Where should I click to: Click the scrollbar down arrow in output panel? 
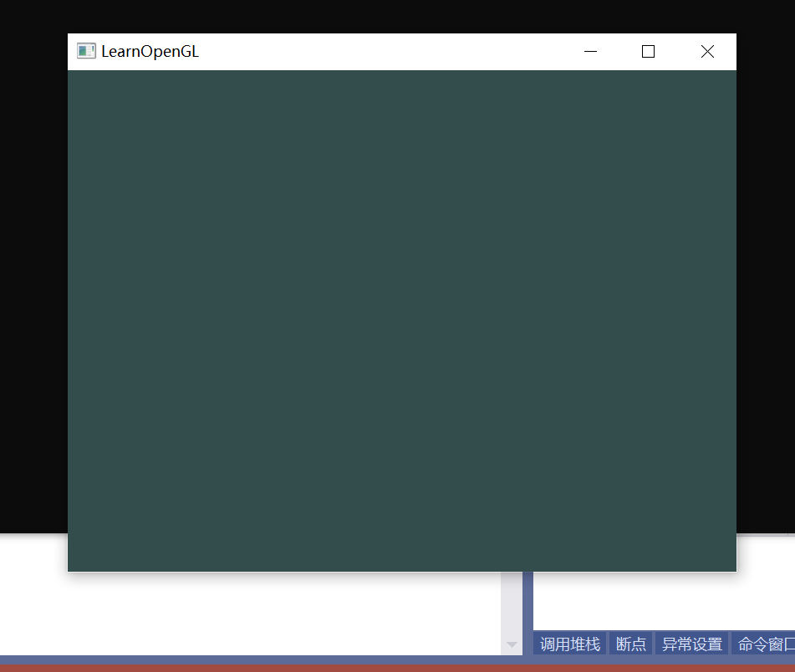click(512, 644)
